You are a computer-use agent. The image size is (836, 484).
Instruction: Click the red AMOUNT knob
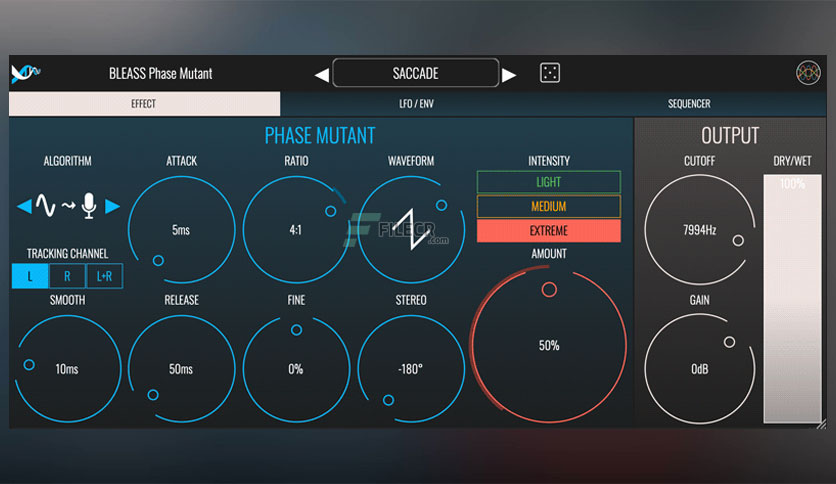coord(549,345)
